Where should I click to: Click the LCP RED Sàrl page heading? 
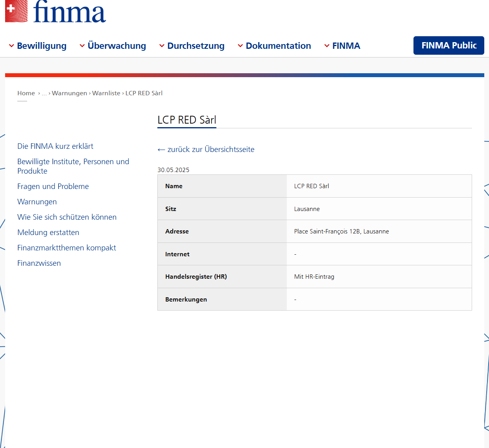point(187,120)
